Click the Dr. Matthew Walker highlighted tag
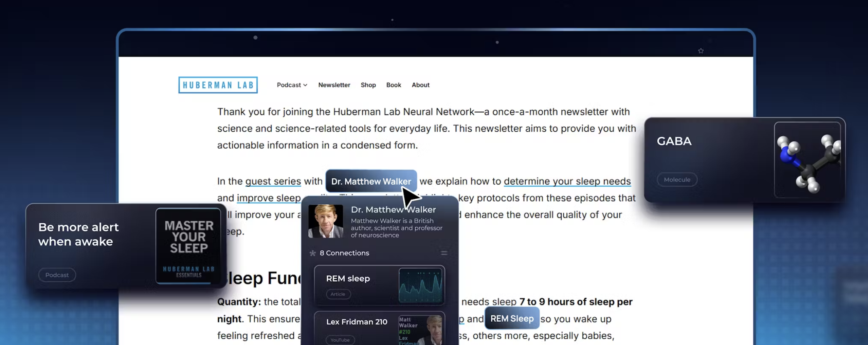This screenshot has width=868, height=345. (x=371, y=181)
